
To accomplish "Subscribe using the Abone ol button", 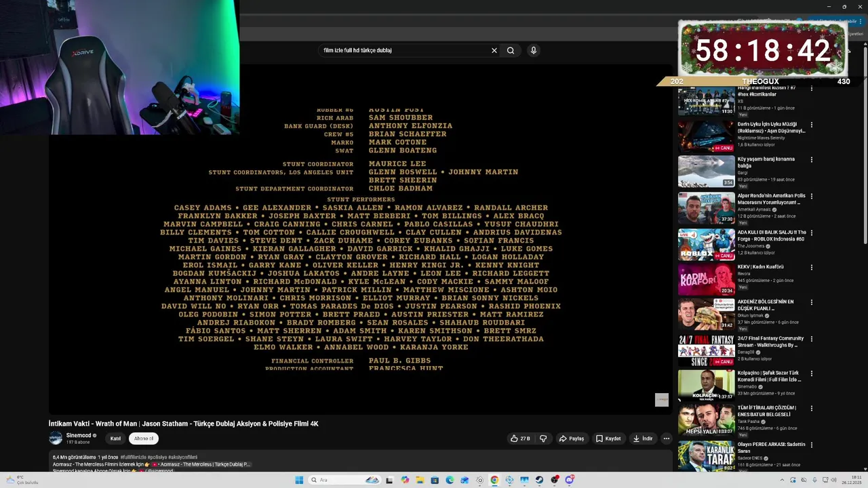I will tap(144, 439).
